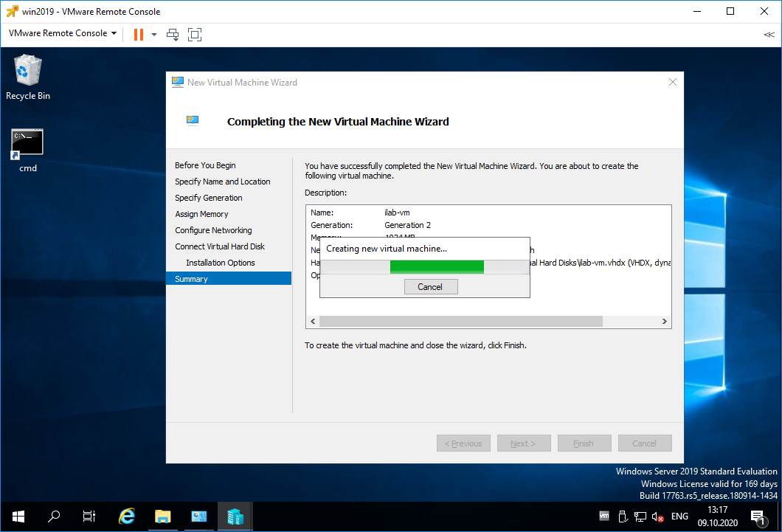Open the Installation Options step
Image resolution: width=782 pixels, height=532 pixels.
(x=221, y=263)
